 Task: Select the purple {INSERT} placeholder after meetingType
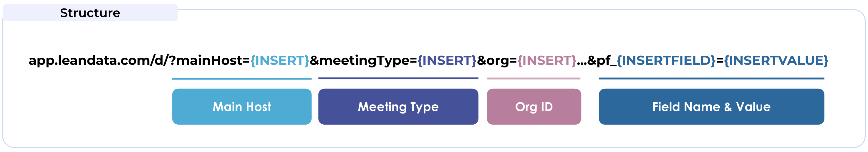[x=447, y=60]
